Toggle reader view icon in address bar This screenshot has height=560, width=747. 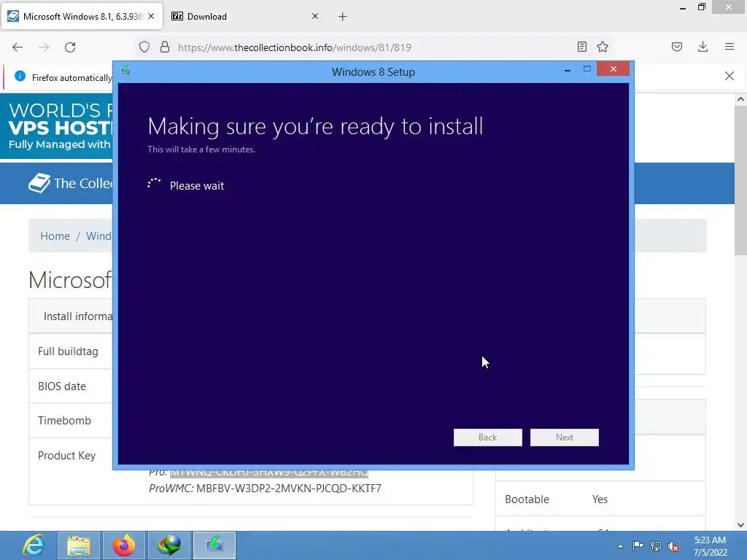(x=581, y=47)
